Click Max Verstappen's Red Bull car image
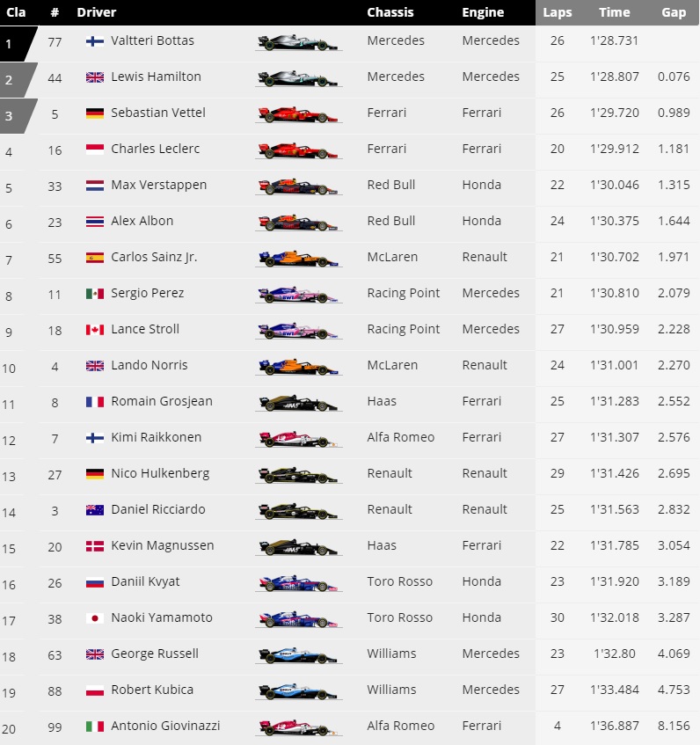 click(x=298, y=186)
